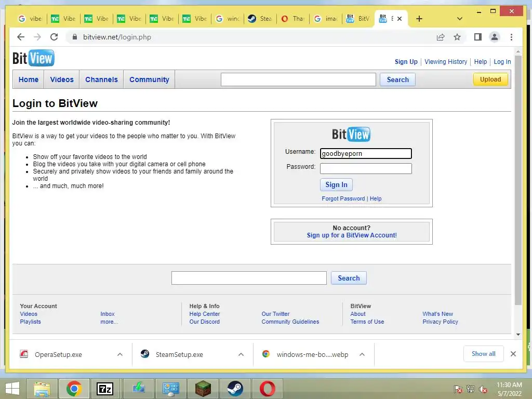Image resolution: width=532 pixels, height=399 pixels.
Task: Click the page vertical scrollbar
Action: pos(518,180)
